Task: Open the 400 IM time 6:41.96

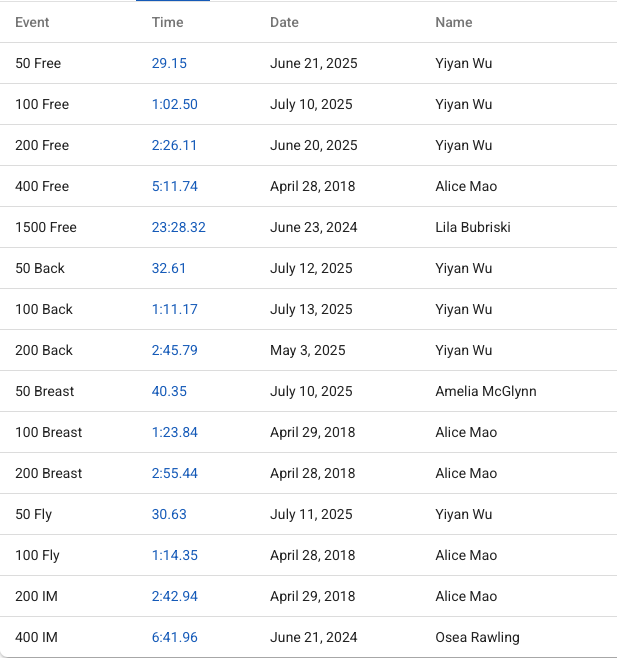Action: pyautogui.click(x=174, y=637)
